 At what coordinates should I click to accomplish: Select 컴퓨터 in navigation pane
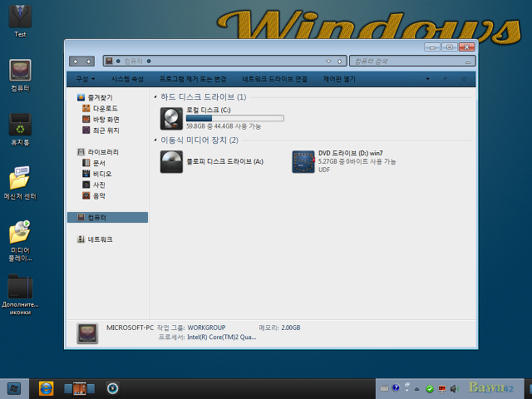click(x=107, y=218)
